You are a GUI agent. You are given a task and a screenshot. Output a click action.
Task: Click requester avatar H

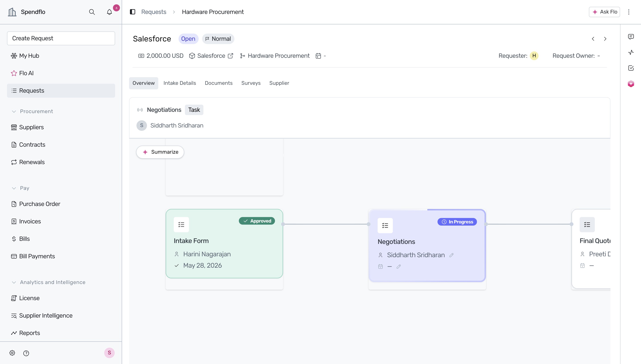(534, 56)
